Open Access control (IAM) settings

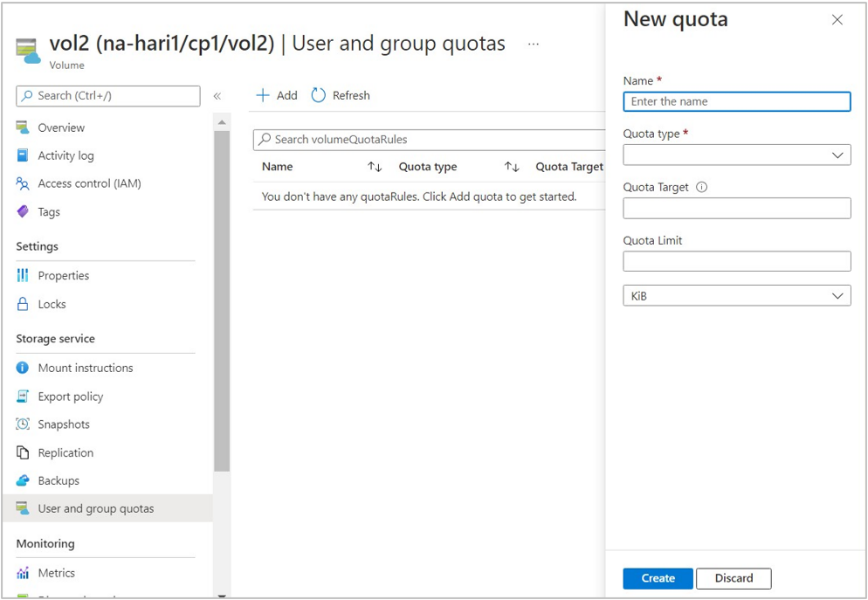[87, 183]
